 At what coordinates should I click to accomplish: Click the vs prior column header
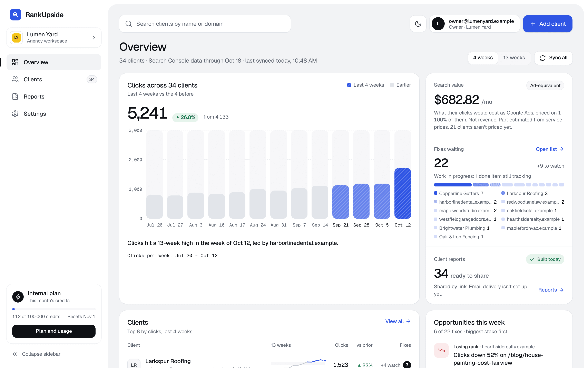tap(364, 345)
